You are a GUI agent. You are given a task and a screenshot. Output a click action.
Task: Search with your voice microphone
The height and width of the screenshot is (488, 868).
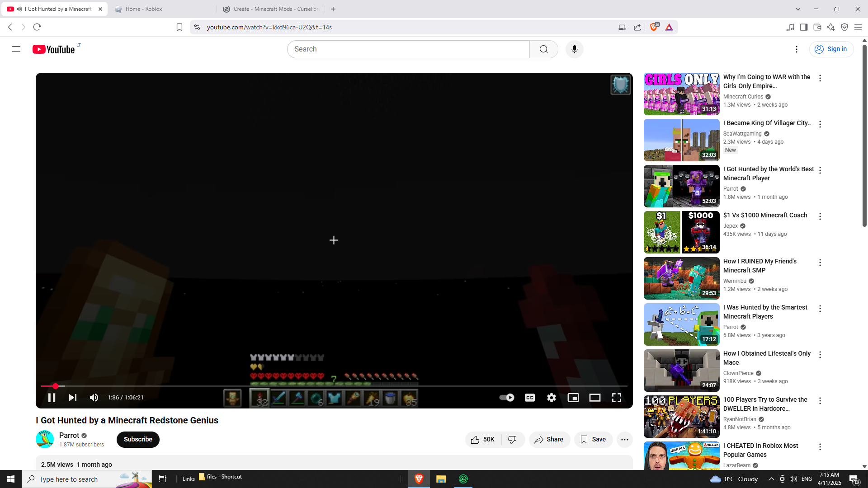pos(574,49)
